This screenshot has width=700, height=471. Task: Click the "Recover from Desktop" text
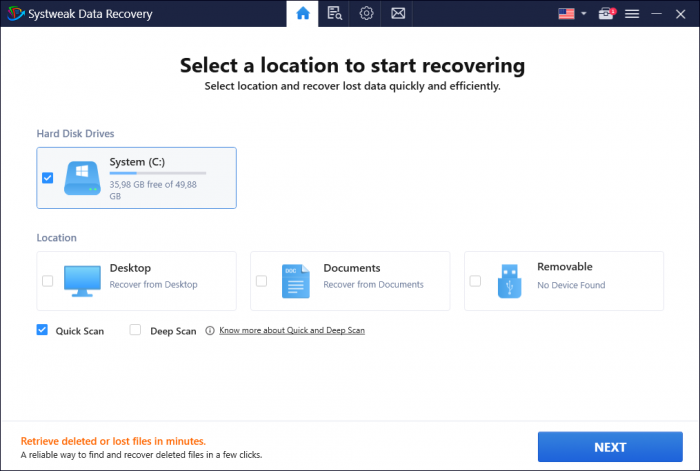point(154,284)
